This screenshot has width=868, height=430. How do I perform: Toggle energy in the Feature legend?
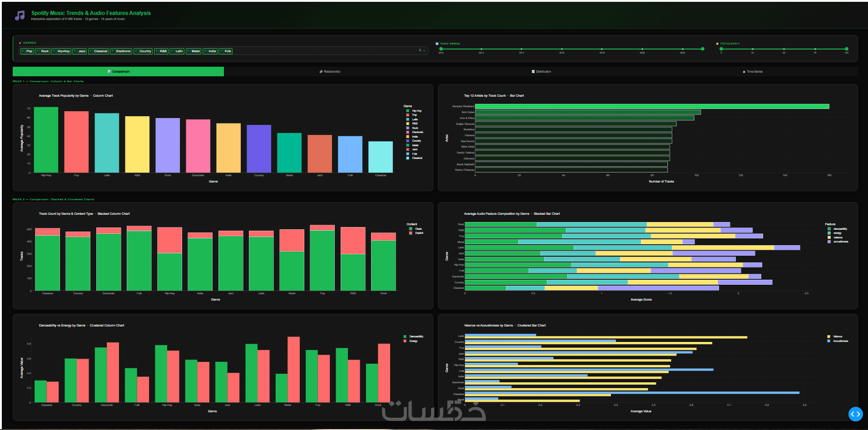pos(835,233)
